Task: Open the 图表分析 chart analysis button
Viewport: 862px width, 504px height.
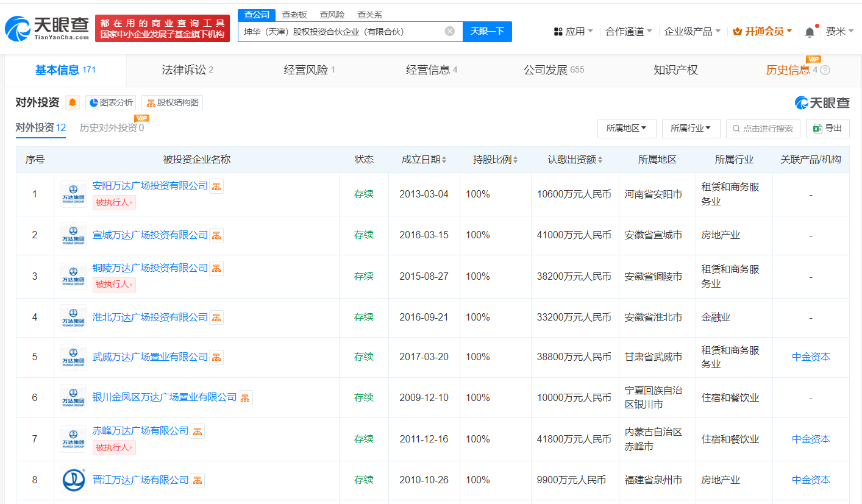Action: tap(111, 102)
